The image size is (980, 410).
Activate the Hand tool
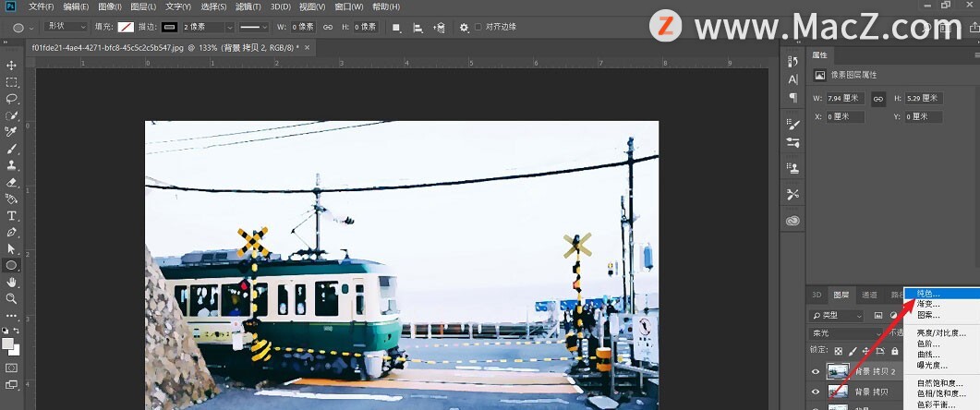12,282
